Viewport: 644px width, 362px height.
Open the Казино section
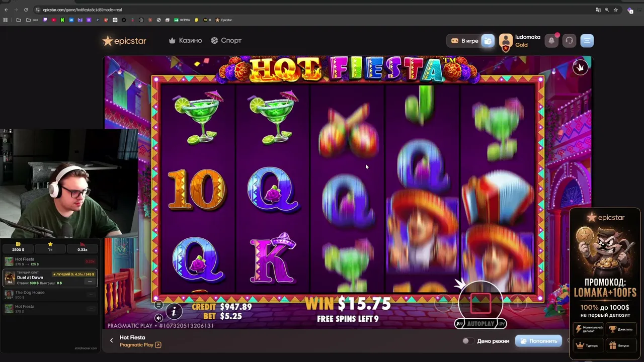185,40
